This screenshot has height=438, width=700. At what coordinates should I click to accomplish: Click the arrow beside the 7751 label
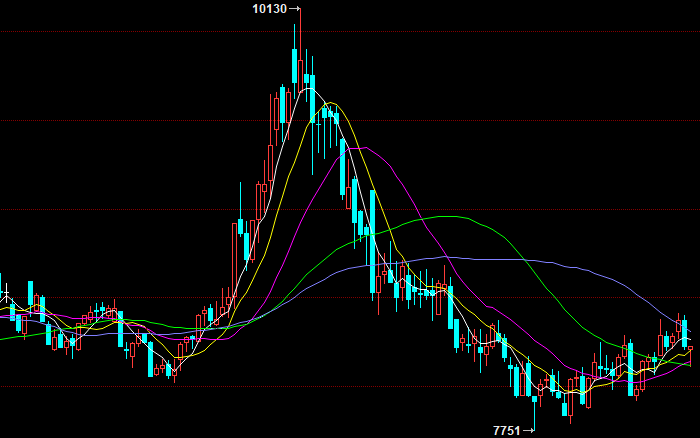pyautogui.click(x=529, y=430)
